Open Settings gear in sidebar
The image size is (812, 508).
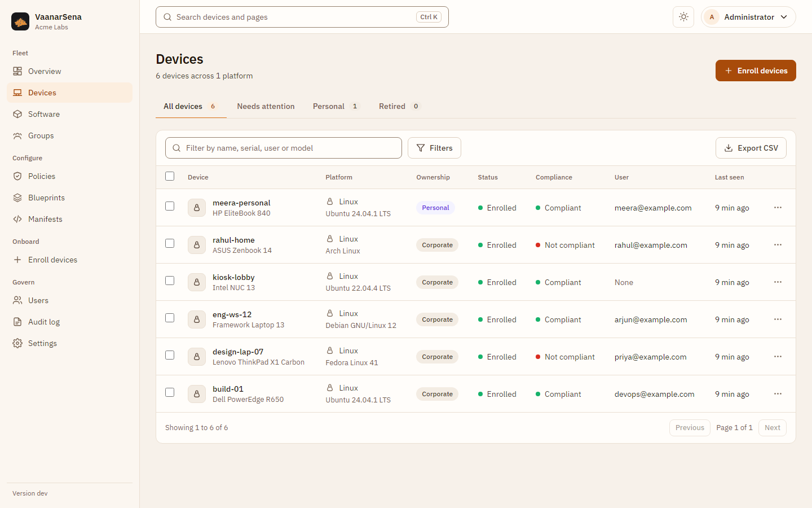click(x=17, y=343)
